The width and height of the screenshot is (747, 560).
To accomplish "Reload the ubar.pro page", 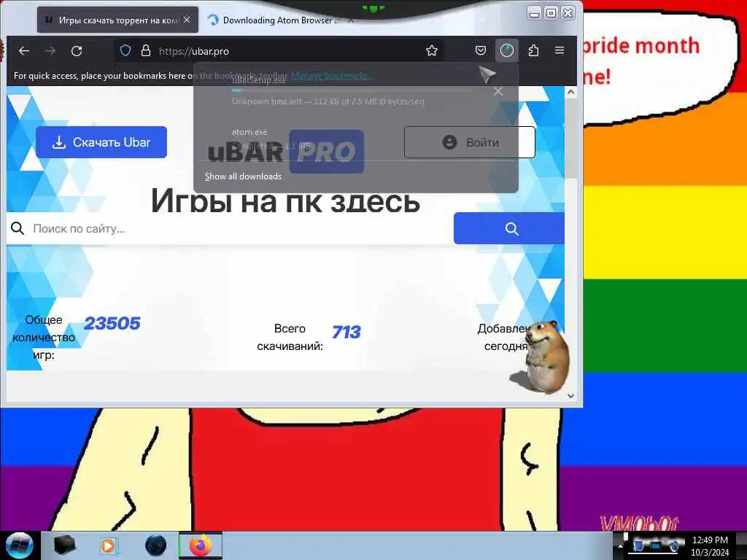I will pos(77,51).
